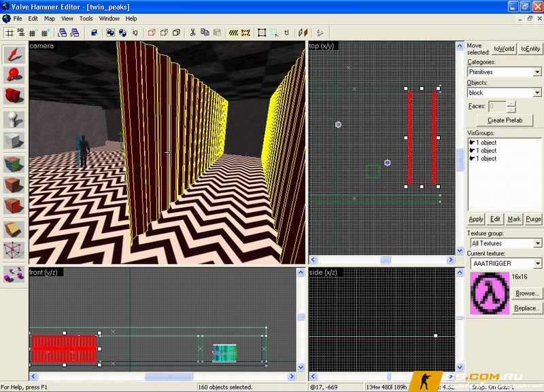Click the Carve toolbar icon
The width and height of the screenshot is (544, 392).
(95, 33)
